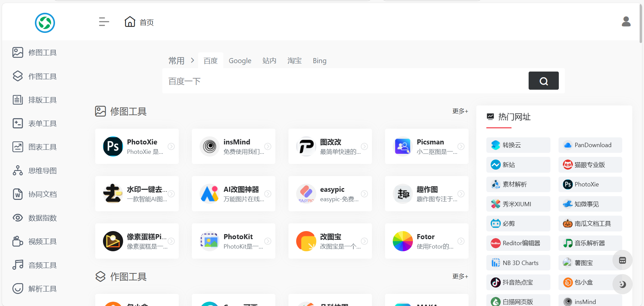The height and width of the screenshot is (306, 644).
Task: Open the Reditor编辑器 hot site link
Action: pyautogui.click(x=518, y=243)
